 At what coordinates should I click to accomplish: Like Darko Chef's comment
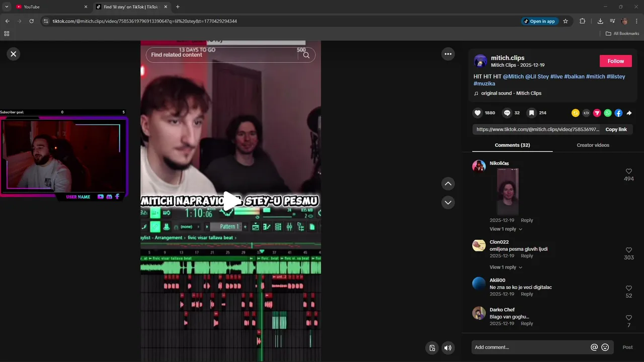tap(628, 318)
